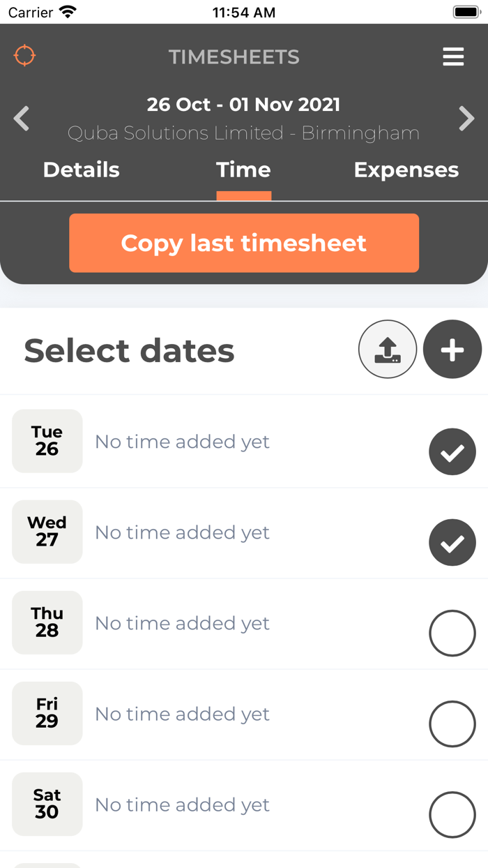Click the plus icon to add time
This screenshot has height=868, width=488.
452,349
